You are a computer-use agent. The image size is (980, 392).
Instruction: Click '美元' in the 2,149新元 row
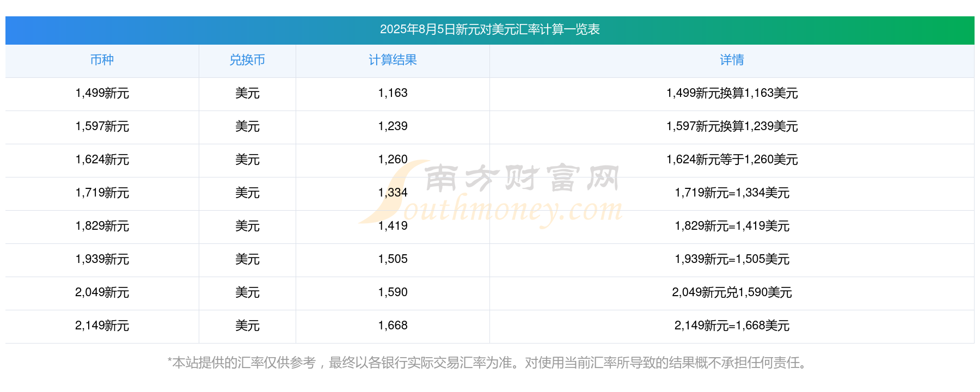coord(247,326)
